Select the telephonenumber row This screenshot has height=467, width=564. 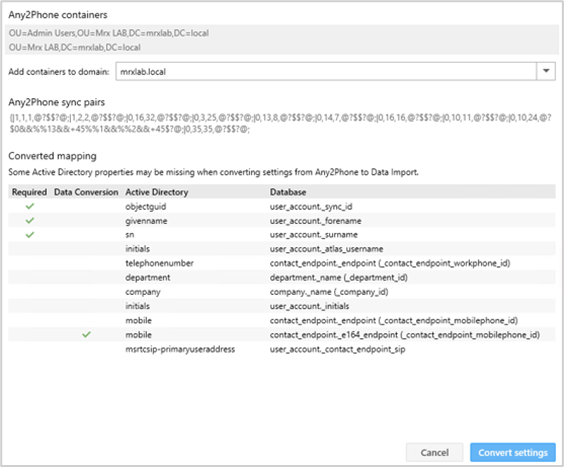[282, 263]
